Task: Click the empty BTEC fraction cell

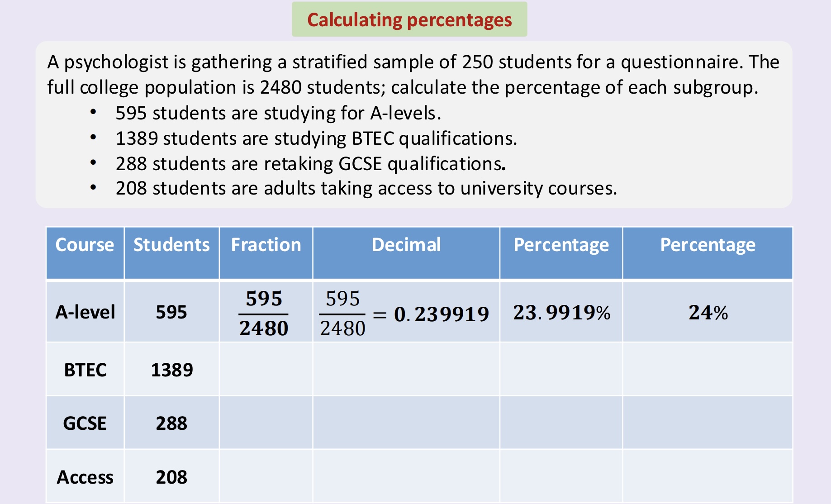Action: point(266,369)
